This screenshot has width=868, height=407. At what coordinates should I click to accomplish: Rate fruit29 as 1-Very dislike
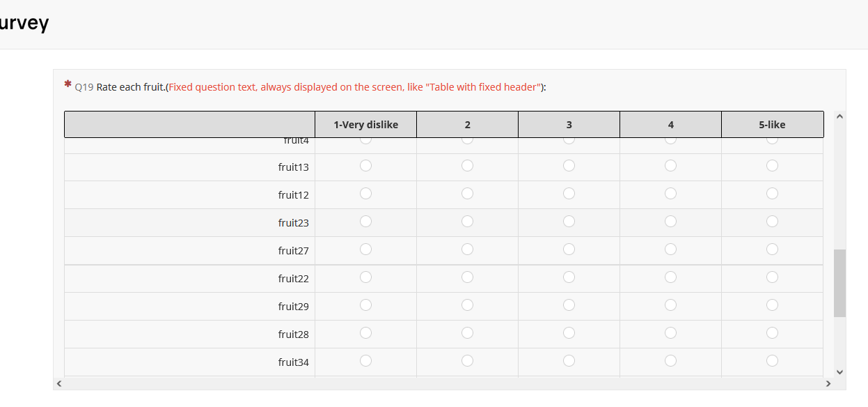pos(366,305)
